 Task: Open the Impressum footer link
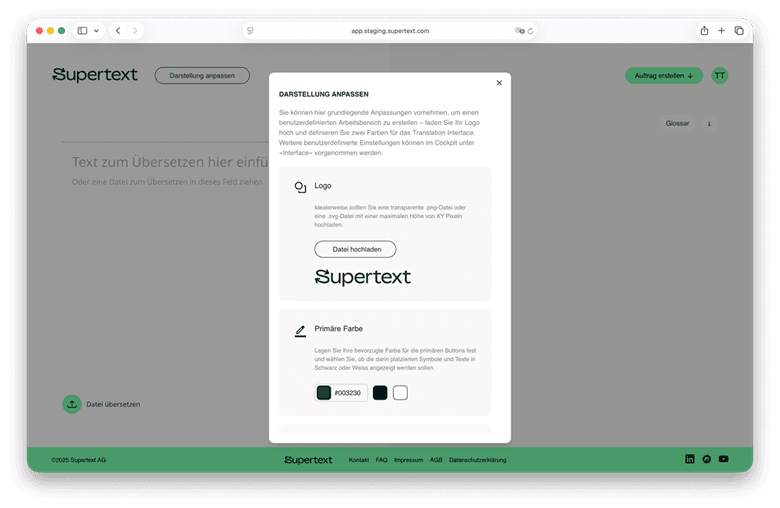pos(408,460)
